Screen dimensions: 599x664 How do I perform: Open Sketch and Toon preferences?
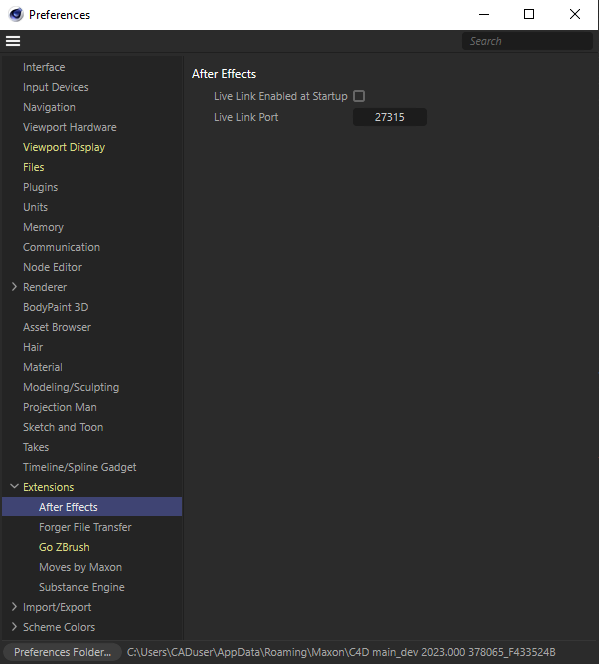pos(63,427)
